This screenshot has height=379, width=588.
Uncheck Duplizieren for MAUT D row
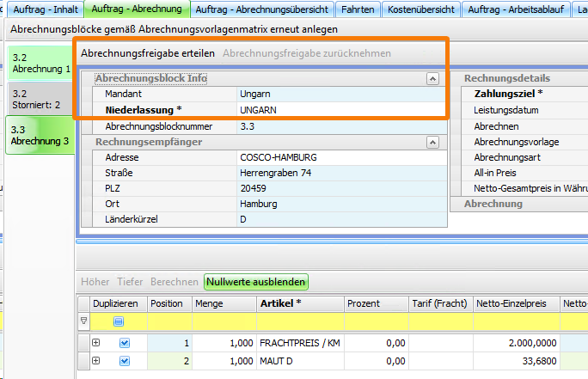pyautogui.click(x=126, y=361)
